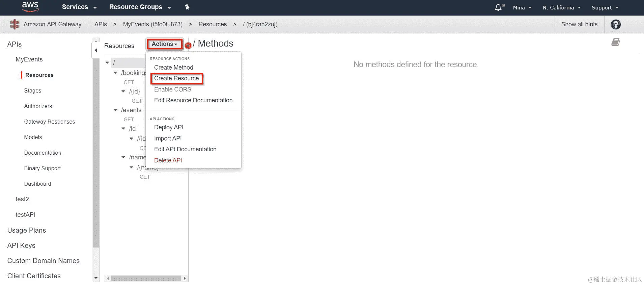The height and width of the screenshot is (285, 644).
Task: Open Client Certificates
Action: pyautogui.click(x=34, y=276)
